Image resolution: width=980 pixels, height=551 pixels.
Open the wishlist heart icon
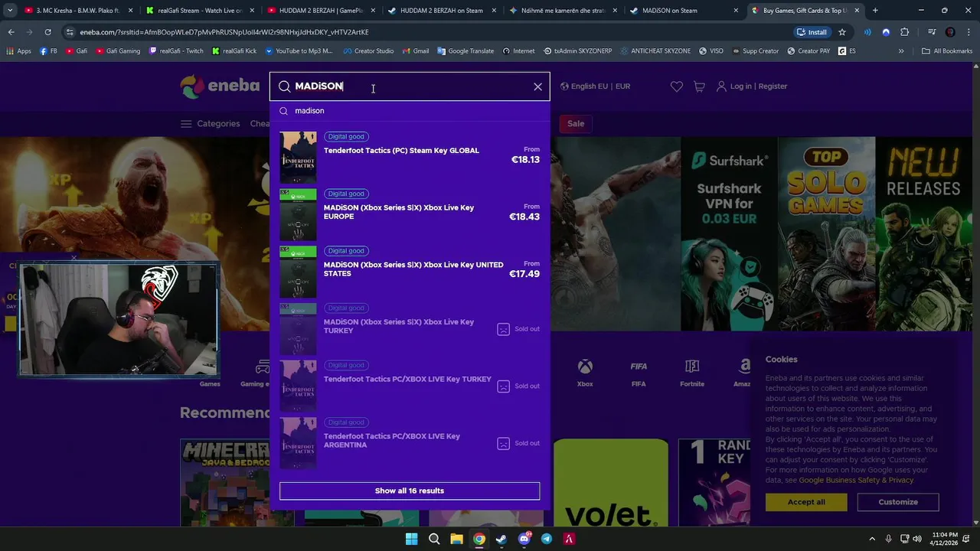coord(676,86)
